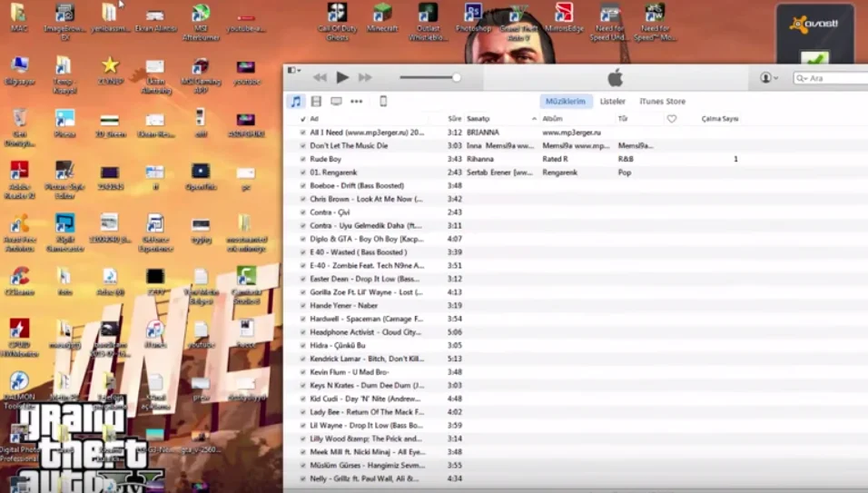Open the connected iPhone device icon
The width and height of the screenshot is (868, 493).
[x=383, y=102]
